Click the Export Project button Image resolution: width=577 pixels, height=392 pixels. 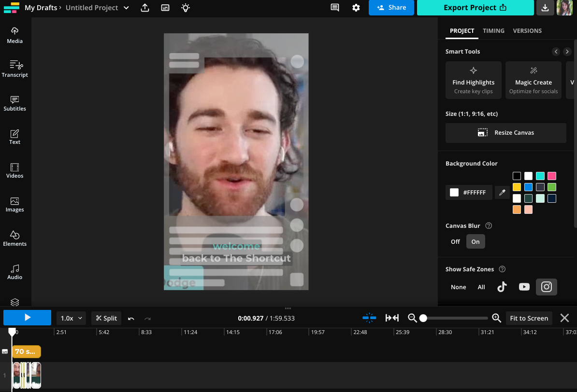point(475,8)
